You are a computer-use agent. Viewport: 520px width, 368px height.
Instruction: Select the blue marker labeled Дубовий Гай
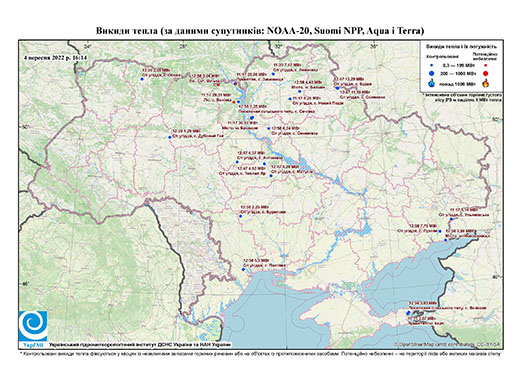169,137
